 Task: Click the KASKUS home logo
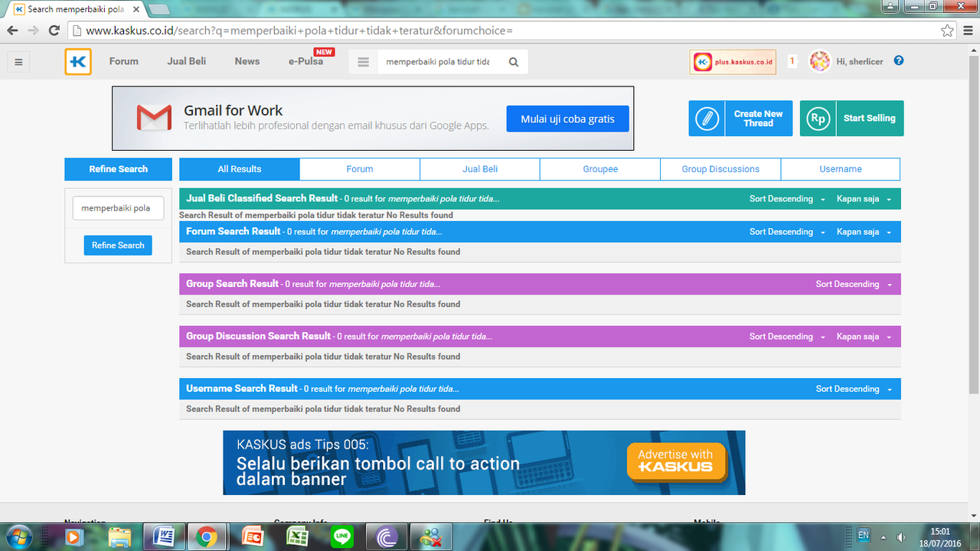click(x=78, y=62)
